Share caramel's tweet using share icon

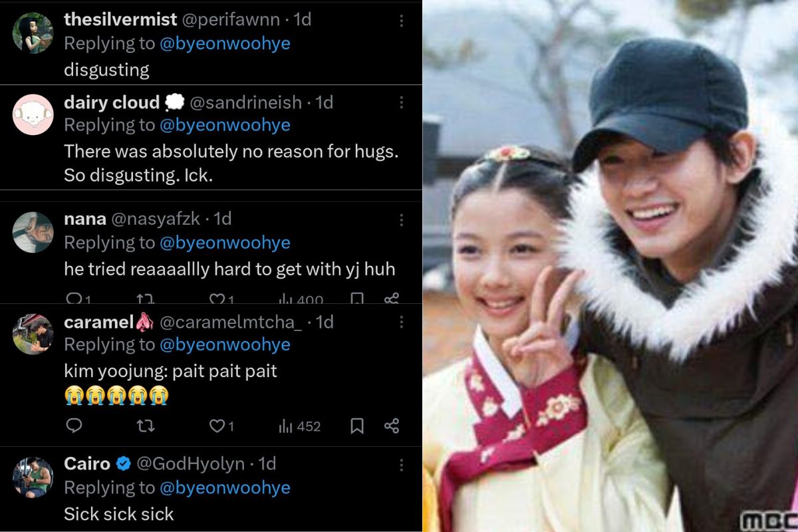tap(392, 426)
